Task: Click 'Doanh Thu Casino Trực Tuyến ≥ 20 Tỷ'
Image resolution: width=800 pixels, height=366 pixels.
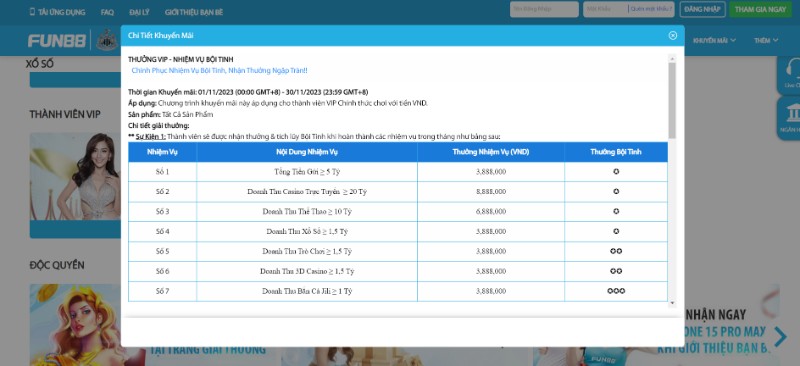Action: [307, 192]
